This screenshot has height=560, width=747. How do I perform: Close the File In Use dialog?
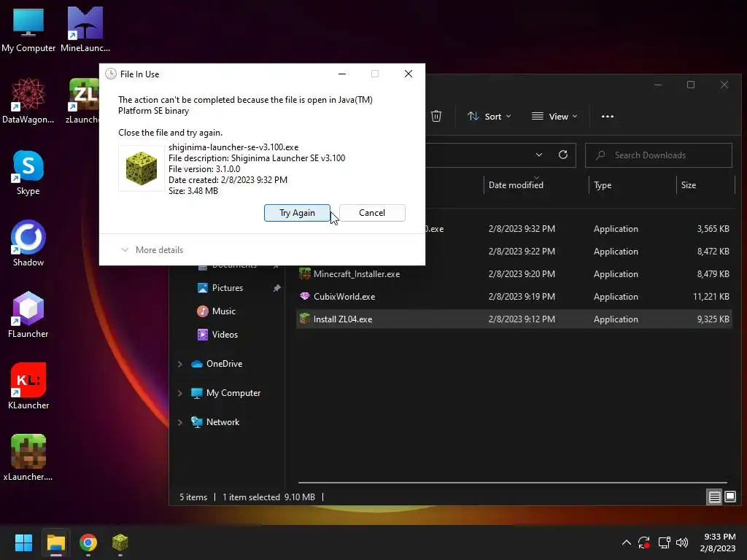click(409, 74)
